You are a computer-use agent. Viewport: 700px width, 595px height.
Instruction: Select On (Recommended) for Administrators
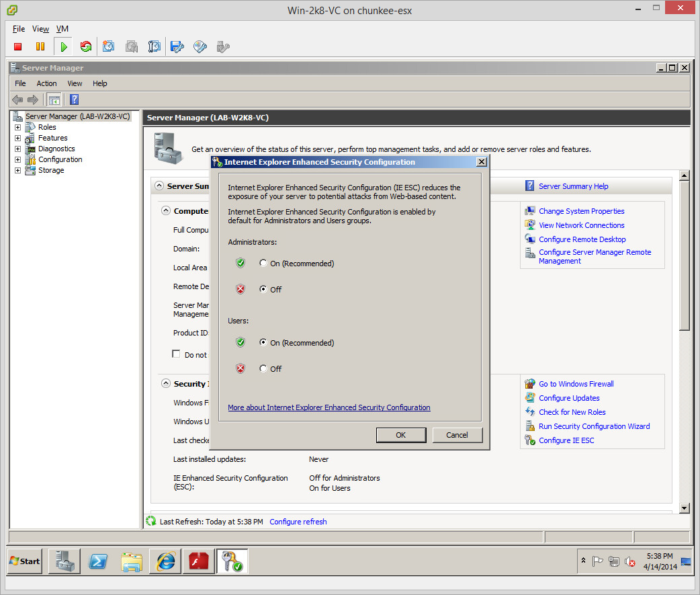tap(263, 264)
